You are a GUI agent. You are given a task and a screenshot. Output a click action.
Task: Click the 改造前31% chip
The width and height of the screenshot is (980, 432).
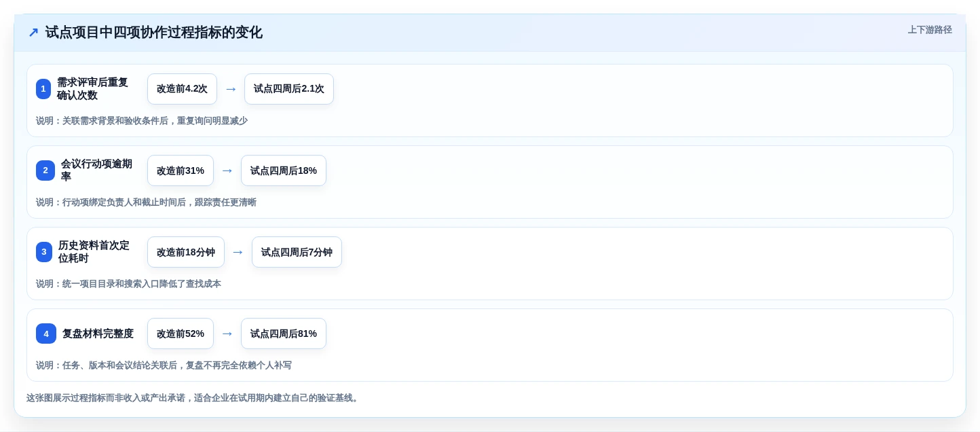click(181, 170)
